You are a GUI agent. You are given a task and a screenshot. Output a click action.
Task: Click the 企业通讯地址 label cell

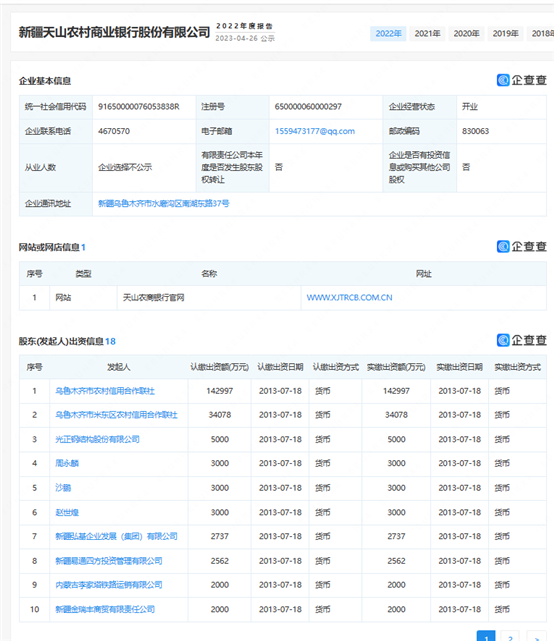[x=56, y=204]
